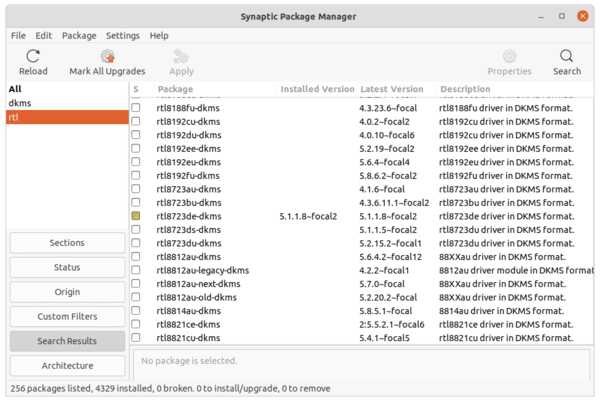Viewport: 600px width, 402px height.
Task: Click latest version 4.3.6.11.1~focal2
Action: coord(394,203)
